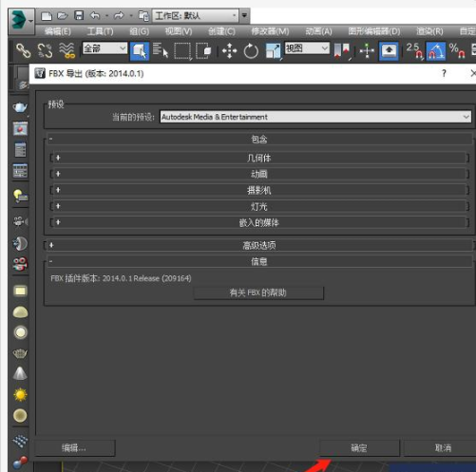This screenshot has height=472, width=476.
Task: Click the teapot render icon in left sidebar
Action: point(20,107)
